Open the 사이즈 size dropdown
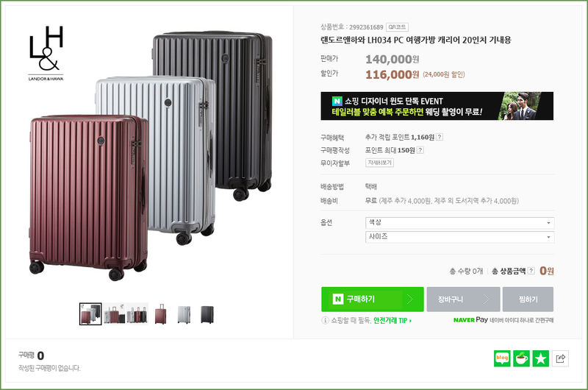The height and width of the screenshot is (390, 588). 460,237
